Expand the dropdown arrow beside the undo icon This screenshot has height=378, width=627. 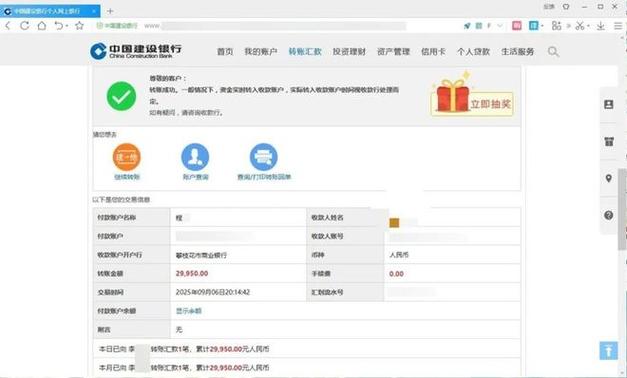67,26
